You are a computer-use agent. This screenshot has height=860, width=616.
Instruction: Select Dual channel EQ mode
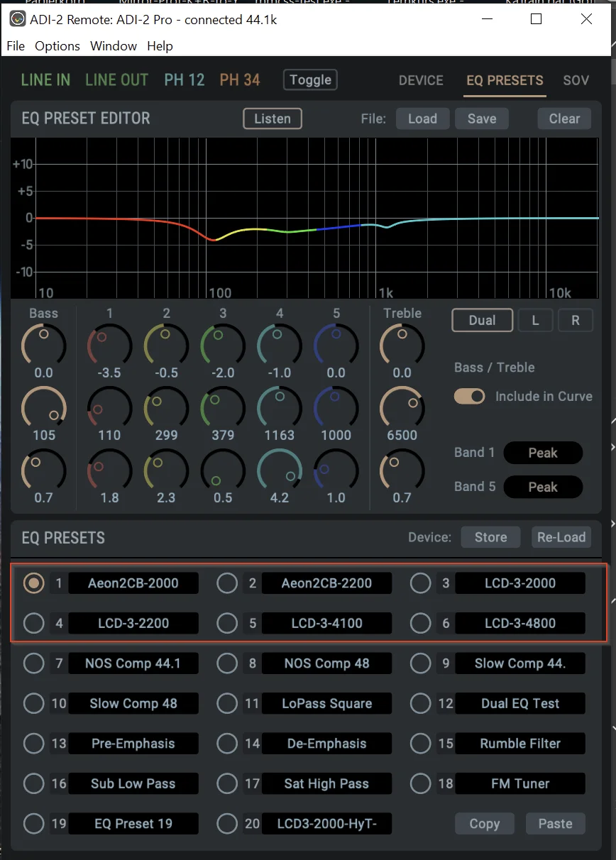[482, 320]
